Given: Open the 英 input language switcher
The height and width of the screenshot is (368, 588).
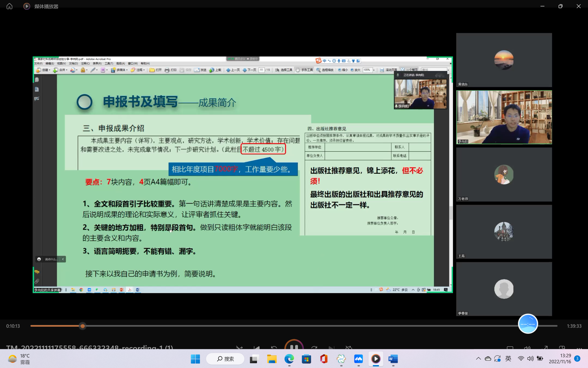Looking at the screenshot, I should pos(508,359).
